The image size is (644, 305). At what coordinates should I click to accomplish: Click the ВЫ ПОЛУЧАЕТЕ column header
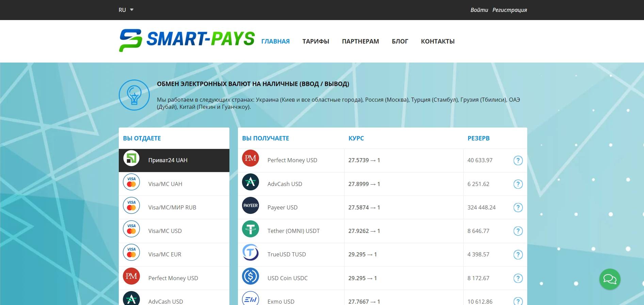265,138
